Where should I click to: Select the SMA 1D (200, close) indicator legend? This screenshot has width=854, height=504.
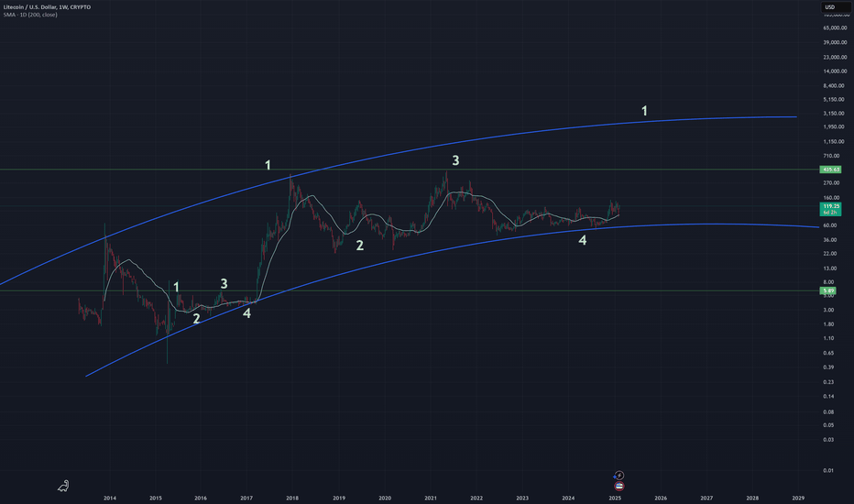click(30, 15)
